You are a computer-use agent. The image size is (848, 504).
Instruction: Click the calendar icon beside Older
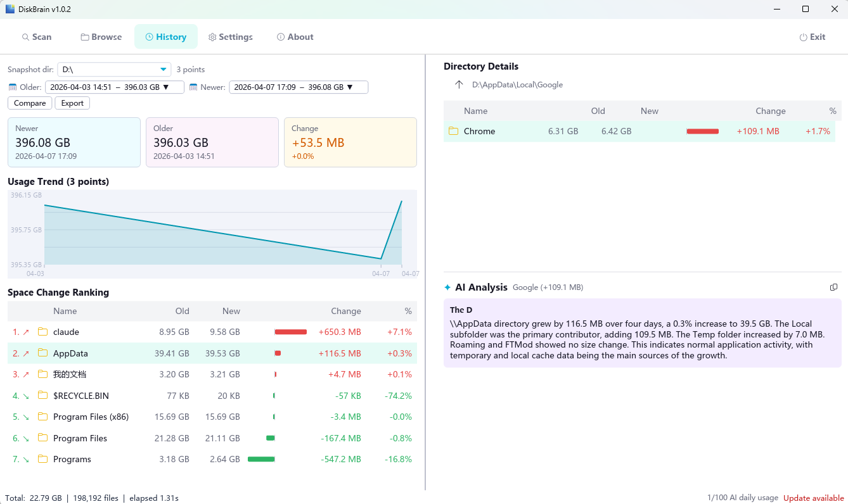point(13,87)
